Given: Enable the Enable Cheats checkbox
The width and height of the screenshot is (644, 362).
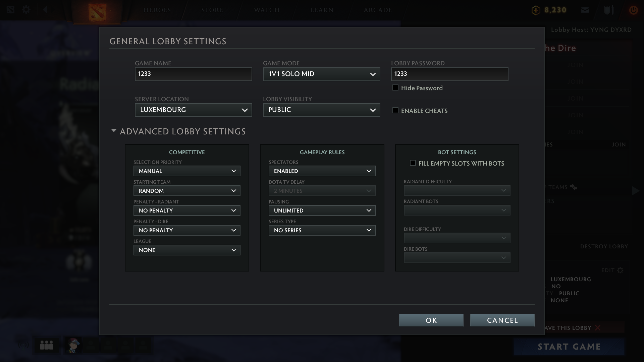Looking at the screenshot, I should pos(395,111).
